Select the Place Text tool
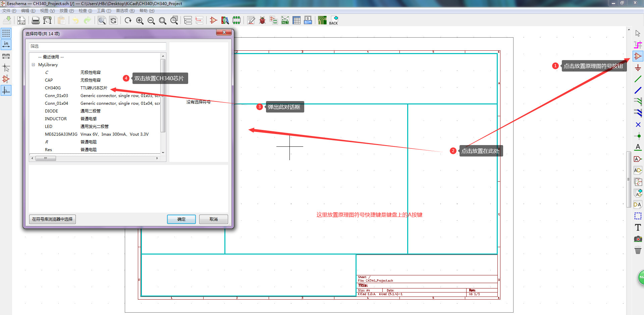Image resolution: width=644 pixels, height=315 pixels. point(638,227)
